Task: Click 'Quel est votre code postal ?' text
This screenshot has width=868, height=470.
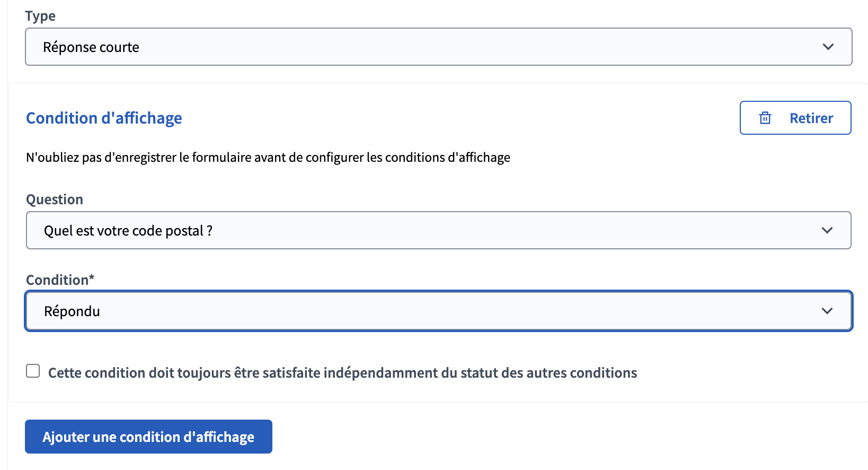Action: pyautogui.click(x=128, y=231)
